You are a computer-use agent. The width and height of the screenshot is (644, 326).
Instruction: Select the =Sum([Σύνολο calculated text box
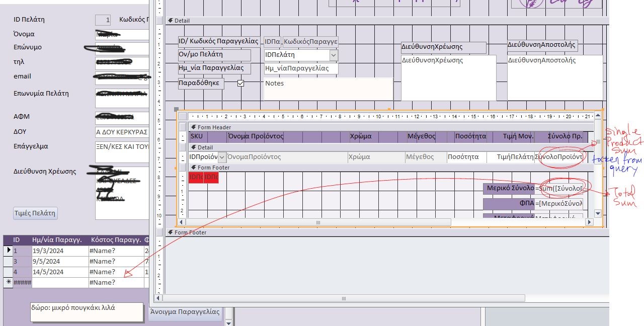click(559, 189)
